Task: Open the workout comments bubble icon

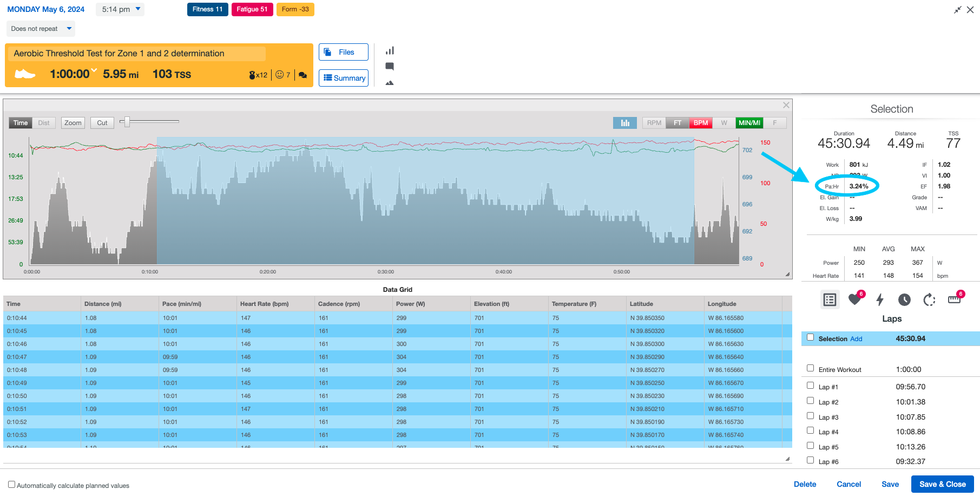Action: click(390, 66)
